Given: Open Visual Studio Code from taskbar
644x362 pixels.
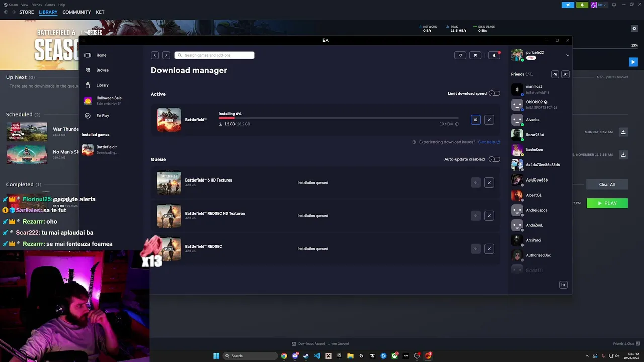Looking at the screenshot, I should coord(317,356).
